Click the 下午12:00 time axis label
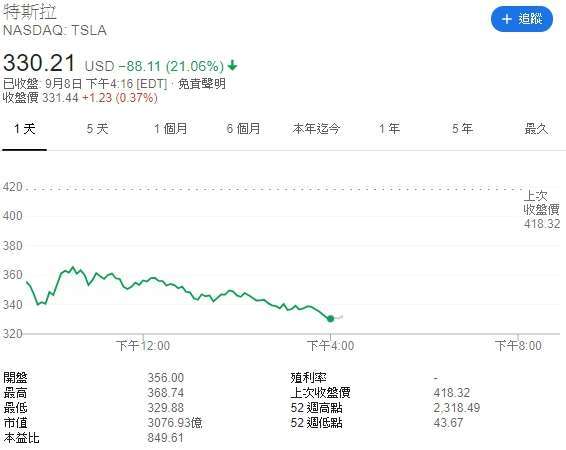The width and height of the screenshot is (566, 450). [143, 346]
